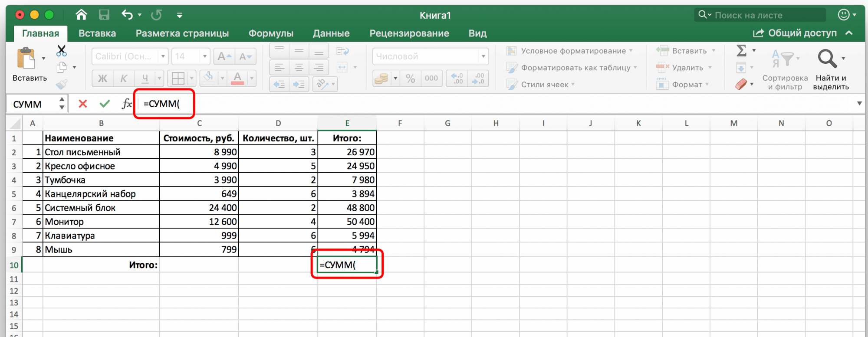Expand Форматировать как таблицу dropdown
This screenshot has width=868, height=337.
[635, 68]
